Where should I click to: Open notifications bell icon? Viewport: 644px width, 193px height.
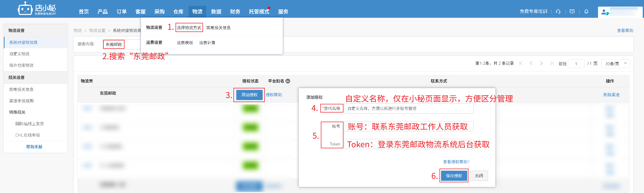point(586,11)
